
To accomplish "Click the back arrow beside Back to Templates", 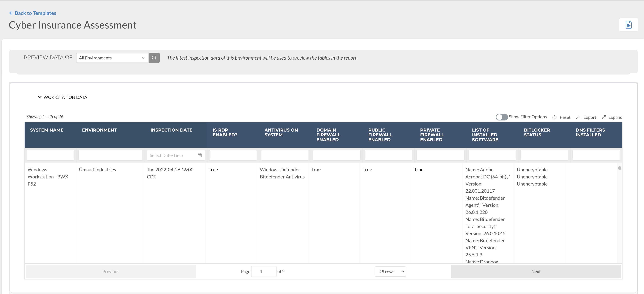I will [11, 13].
